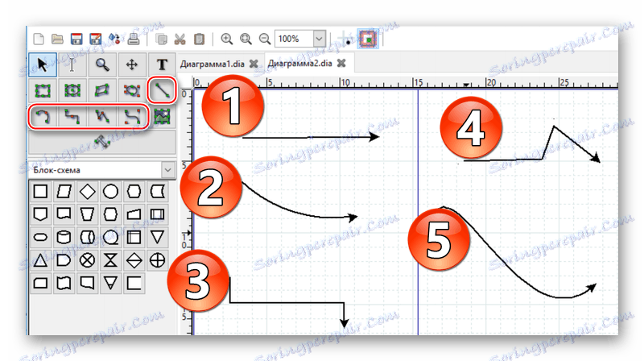Select the Polygon drawing tool

click(x=102, y=90)
